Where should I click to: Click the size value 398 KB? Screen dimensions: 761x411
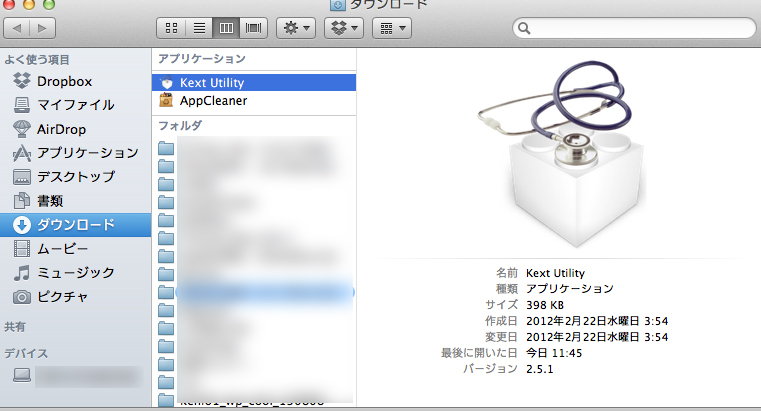point(545,305)
